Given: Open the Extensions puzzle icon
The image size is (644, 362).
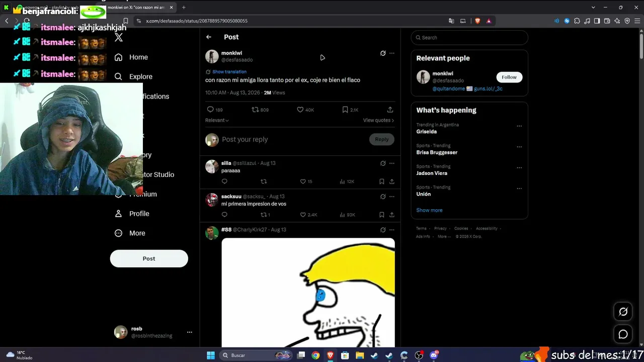Looking at the screenshot, I should click(x=577, y=21).
